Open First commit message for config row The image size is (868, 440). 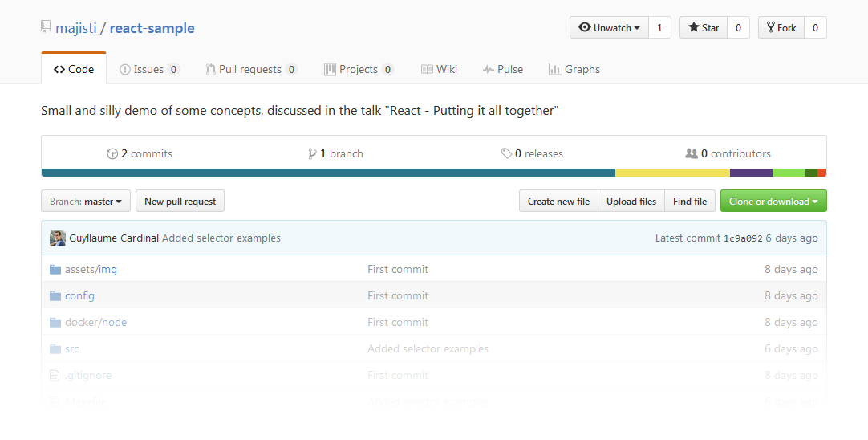398,296
